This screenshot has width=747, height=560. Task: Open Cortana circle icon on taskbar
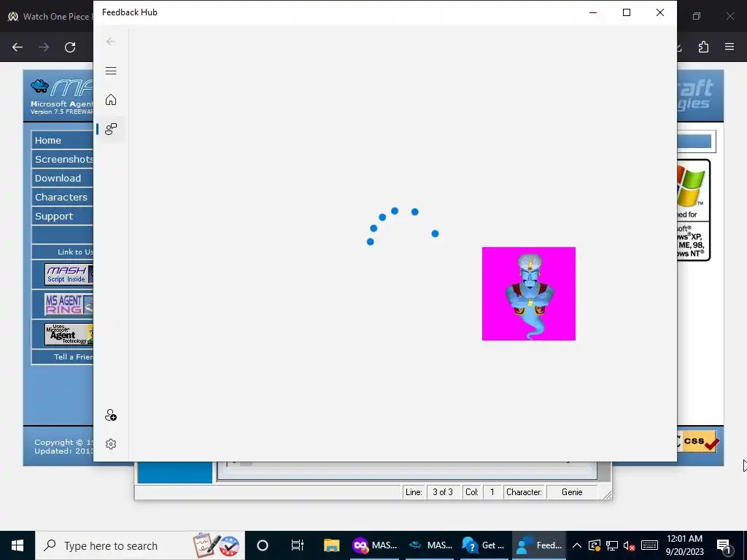(x=263, y=545)
